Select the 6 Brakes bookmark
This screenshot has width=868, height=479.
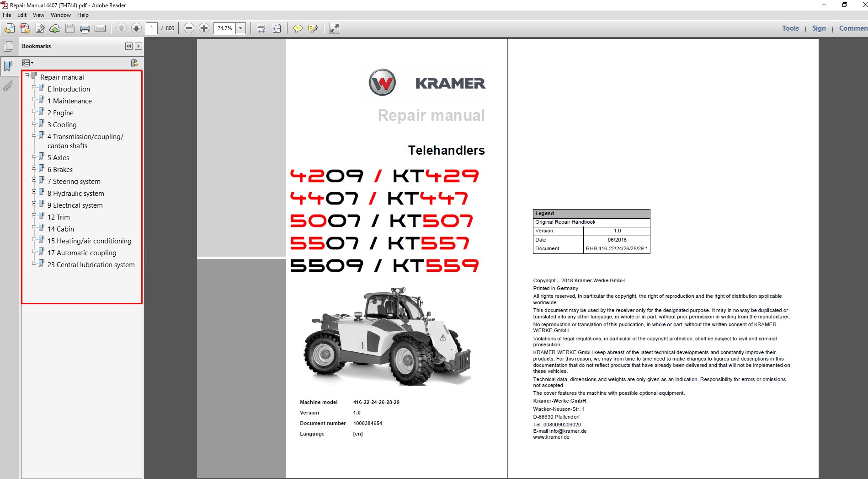(x=60, y=170)
